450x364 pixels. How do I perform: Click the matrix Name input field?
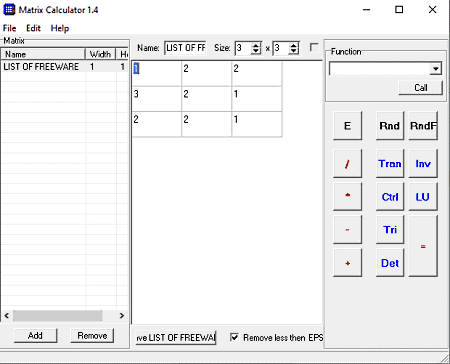(185, 48)
